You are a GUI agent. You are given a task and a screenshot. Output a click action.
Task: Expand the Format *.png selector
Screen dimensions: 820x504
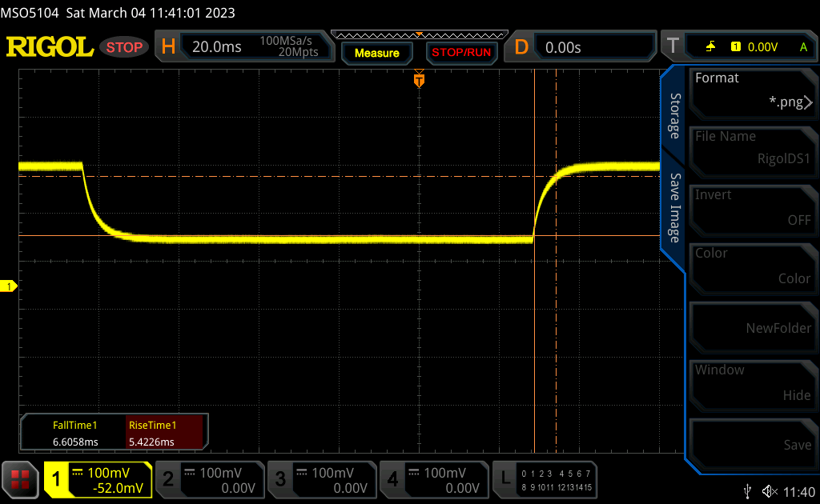coord(752,91)
